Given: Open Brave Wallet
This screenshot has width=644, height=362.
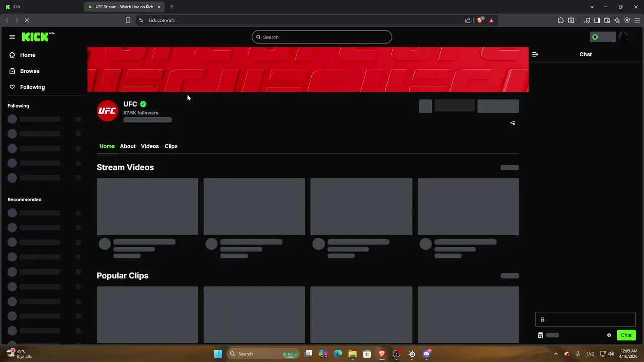Looking at the screenshot, I should 607,20.
